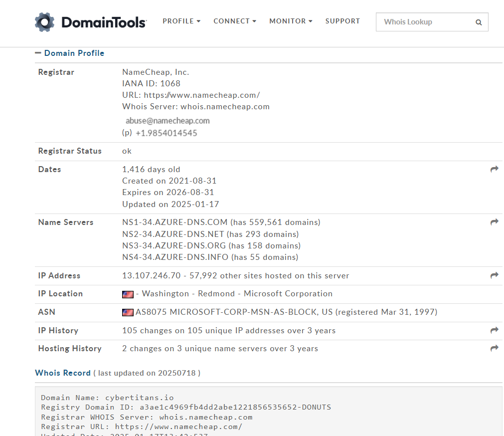Click the search magnifier icon
The width and height of the screenshot is (504, 436).
tap(479, 22)
